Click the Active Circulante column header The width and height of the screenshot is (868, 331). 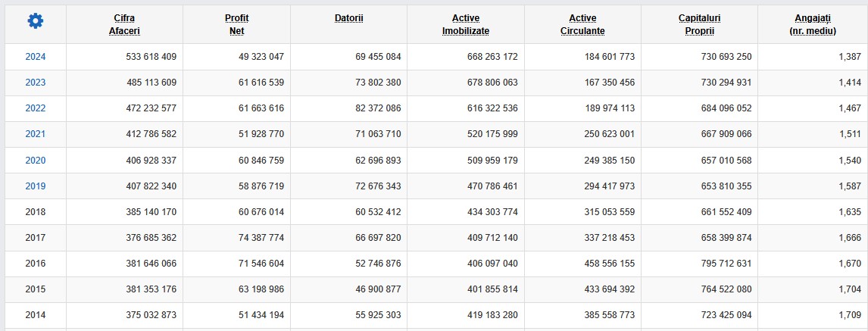pyautogui.click(x=583, y=25)
